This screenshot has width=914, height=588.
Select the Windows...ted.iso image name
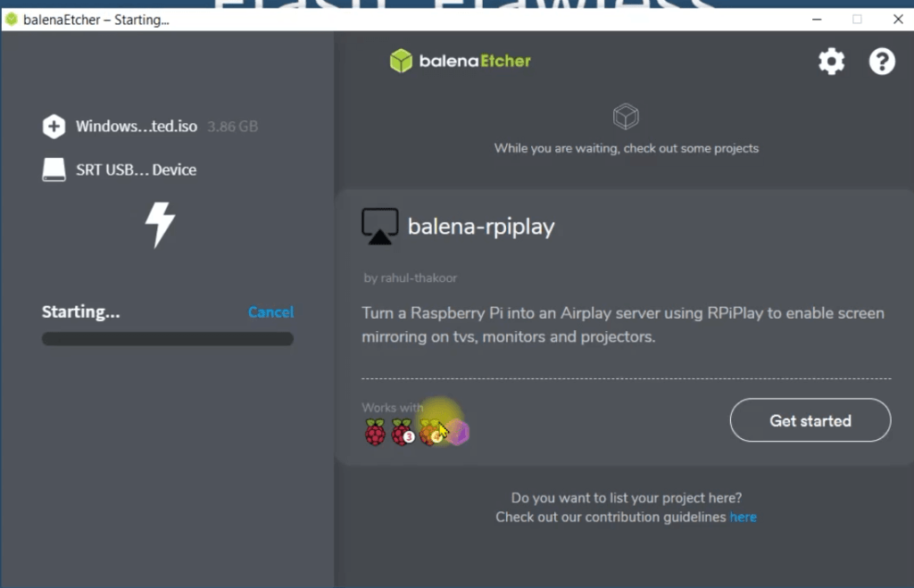click(x=137, y=127)
